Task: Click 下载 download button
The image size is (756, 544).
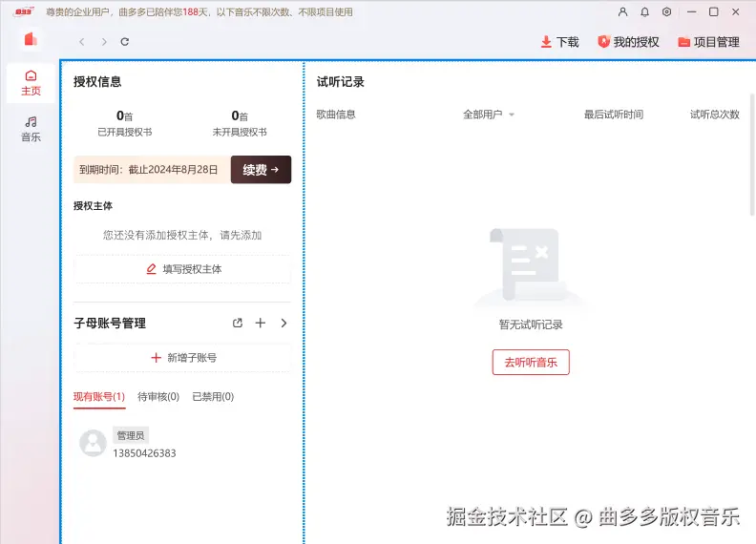Action: tap(559, 42)
